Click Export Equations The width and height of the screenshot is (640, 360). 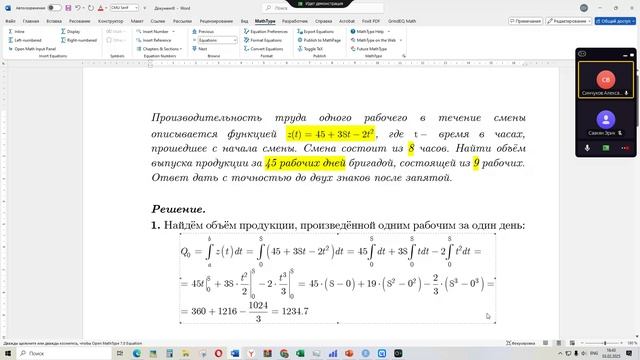pos(316,31)
